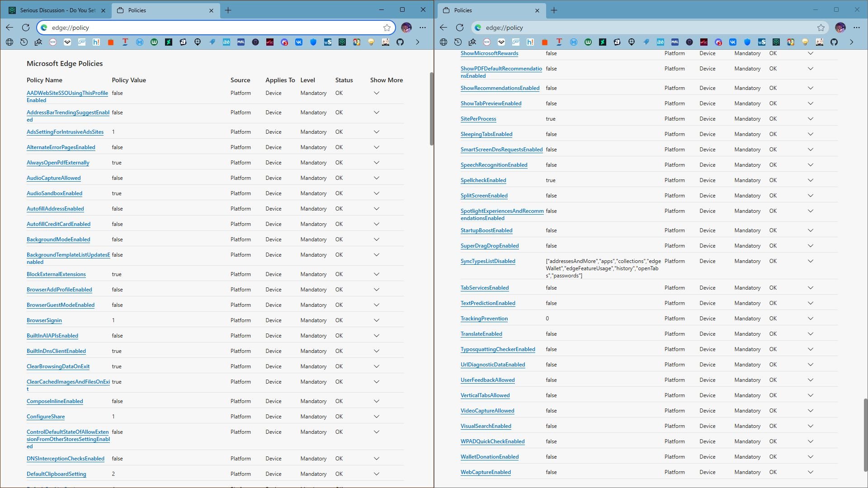Image resolution: width=868 pixels, height=488 pixels.
Task: Open the TyposquattingCheckerEnabled policy link
Action: tap(498, 349)
